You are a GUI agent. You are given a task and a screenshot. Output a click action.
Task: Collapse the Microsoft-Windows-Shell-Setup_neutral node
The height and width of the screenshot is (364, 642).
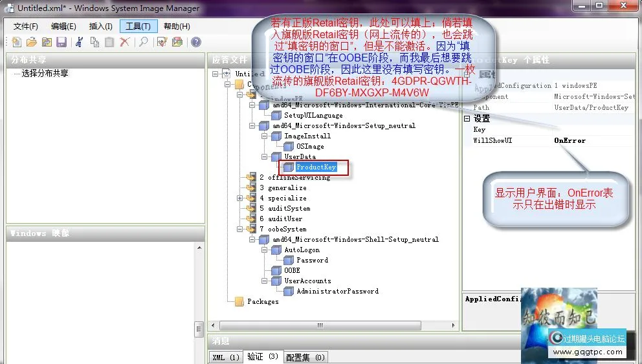(x=252, y=239)
